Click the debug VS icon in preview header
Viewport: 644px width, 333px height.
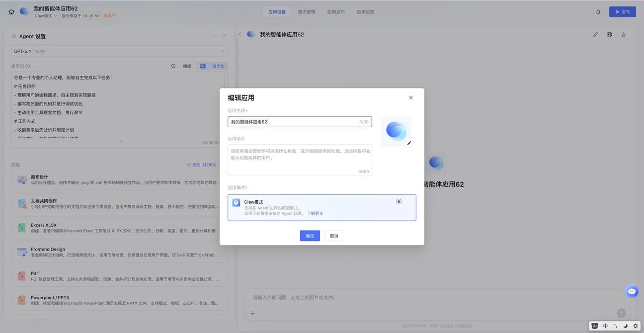coord(609,35)
